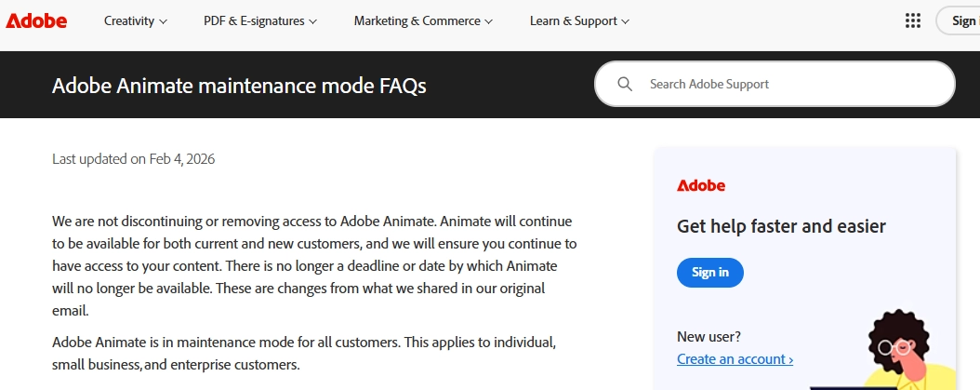Screen dimensions: 980x390
Task: Click the magnifying glass search icon
Action: click(x=625, y=84)
